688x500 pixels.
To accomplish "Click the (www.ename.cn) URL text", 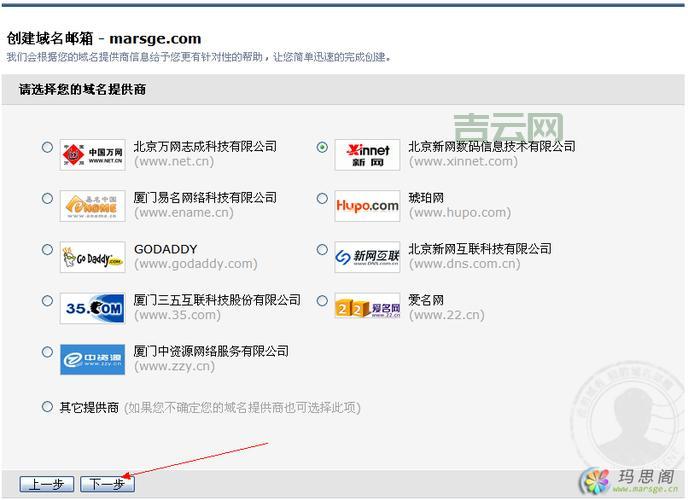I will (184, 213).
